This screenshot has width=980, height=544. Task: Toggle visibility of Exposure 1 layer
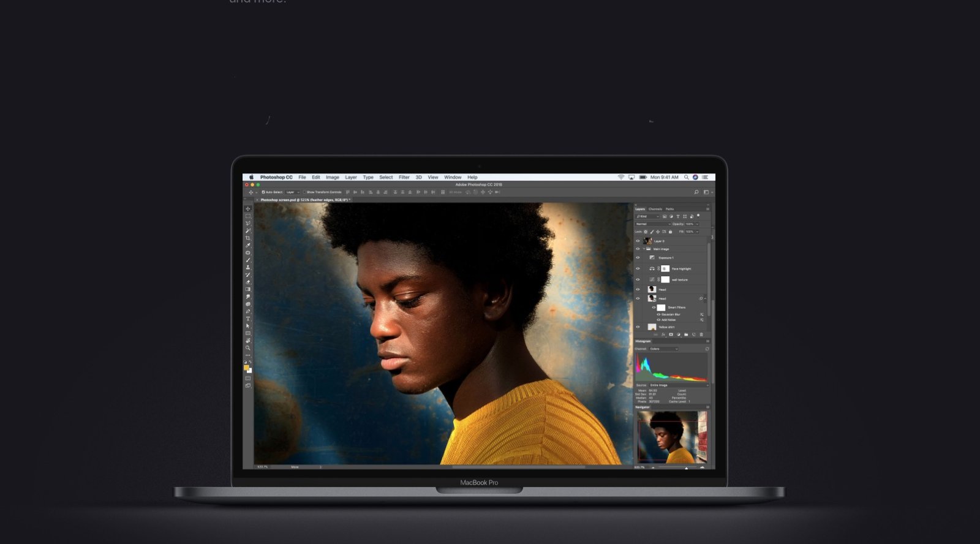pos(638,257)
